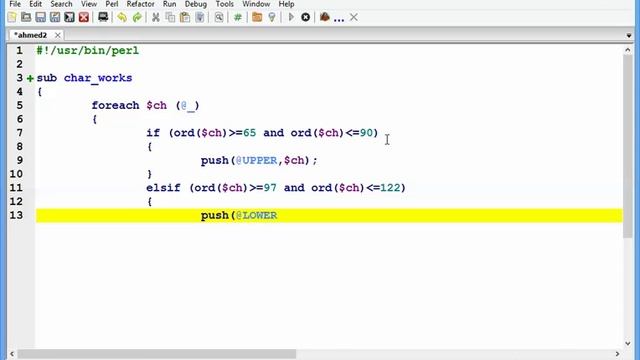The height and width of the screenshot is (360, 640).
Task: Click the vertical scrollbar thumb
Action: coord(627,146)
